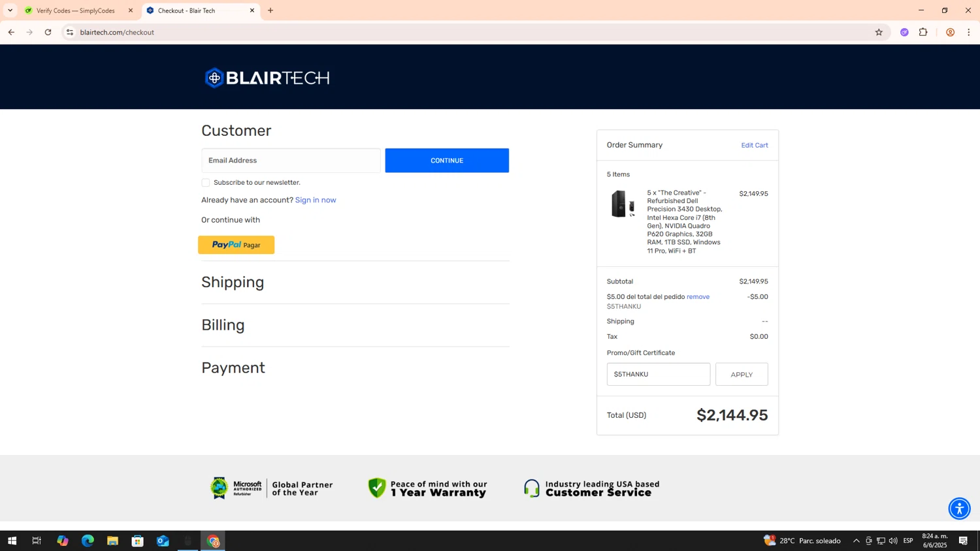
Task: Click the weather widget on the taskbar
Action: pyautogui.click(x=802, y=541)
